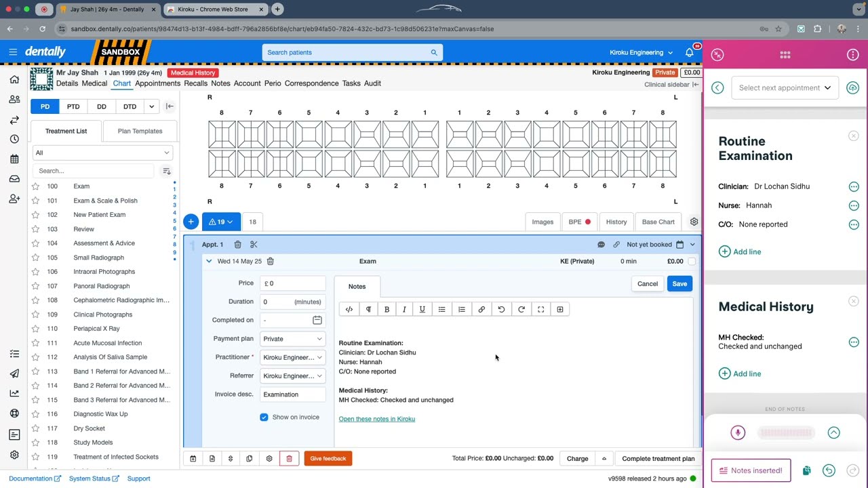868x488 pixels.
Task: Open the Perio tab
Action: (x=273, y=83)
